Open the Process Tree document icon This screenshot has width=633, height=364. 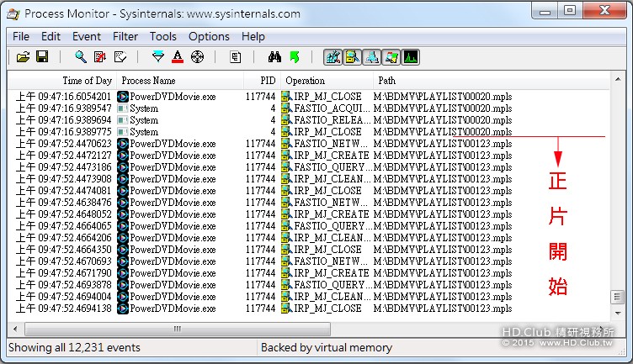[x=236, y=57]
